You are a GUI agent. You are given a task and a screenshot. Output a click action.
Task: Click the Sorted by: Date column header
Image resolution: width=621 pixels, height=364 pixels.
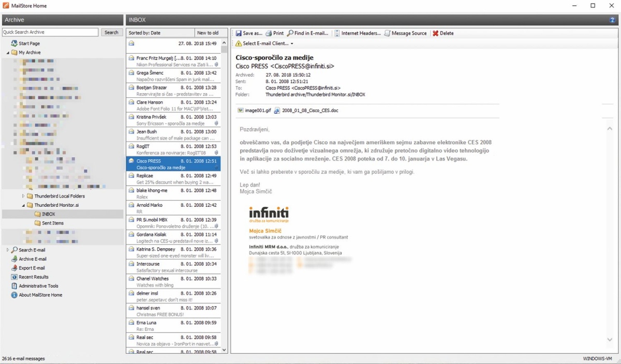160,33
